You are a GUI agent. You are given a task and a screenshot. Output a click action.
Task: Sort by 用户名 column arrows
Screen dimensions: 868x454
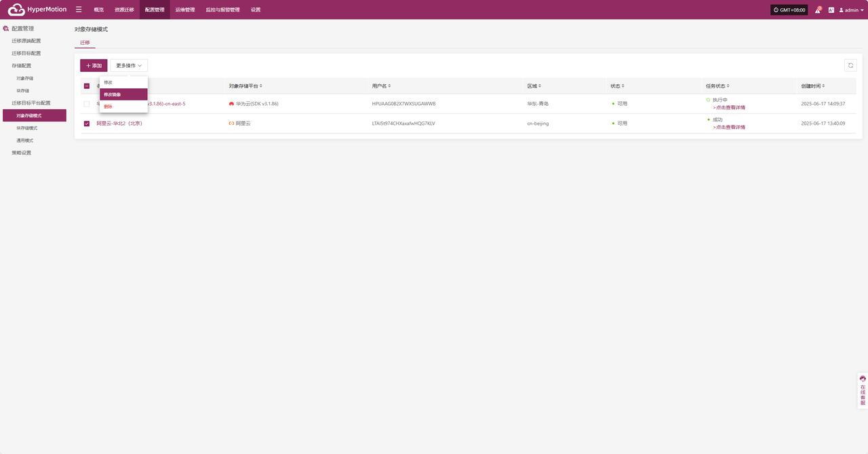coord(389,86)
